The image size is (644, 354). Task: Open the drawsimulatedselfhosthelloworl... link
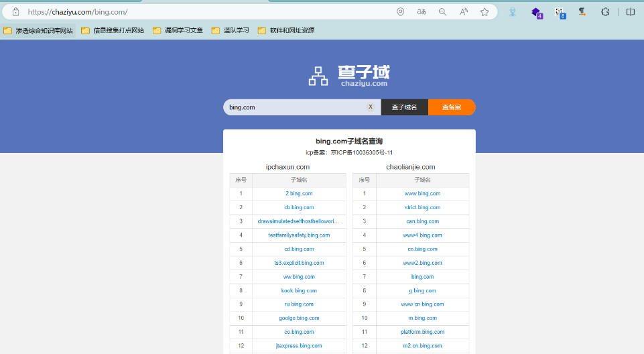tap(298, 221)
